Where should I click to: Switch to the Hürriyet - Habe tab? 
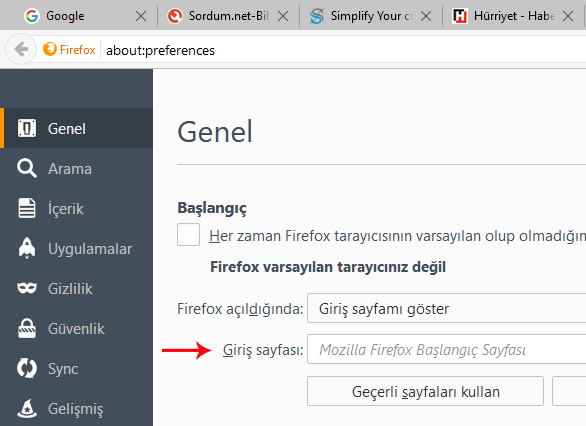click(x=514, y=16)
